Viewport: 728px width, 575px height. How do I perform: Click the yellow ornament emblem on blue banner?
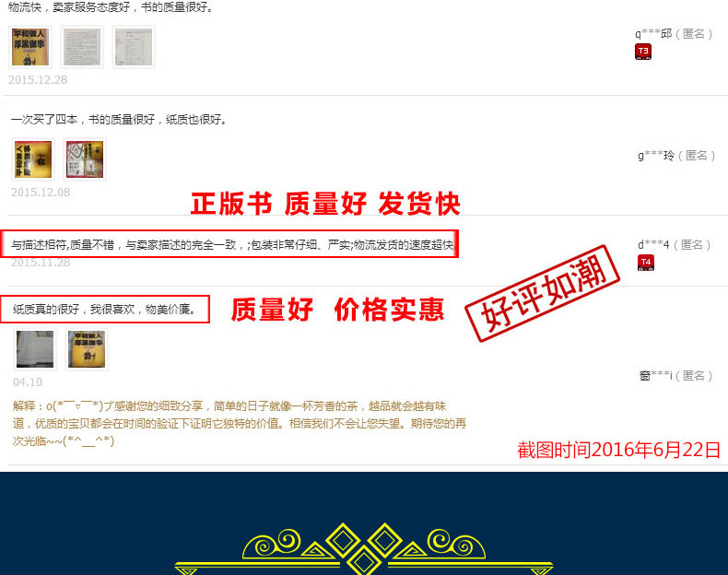point(364,548)
